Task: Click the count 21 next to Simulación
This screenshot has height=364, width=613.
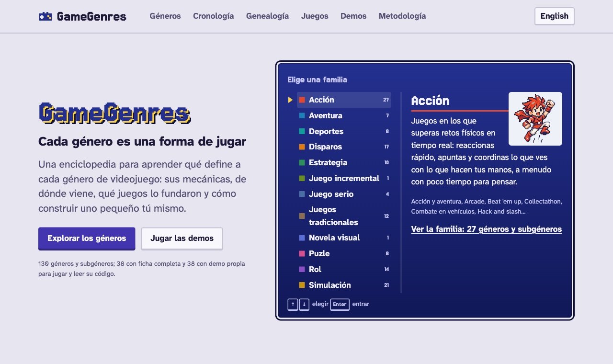Action: click(x=386, y=285)
